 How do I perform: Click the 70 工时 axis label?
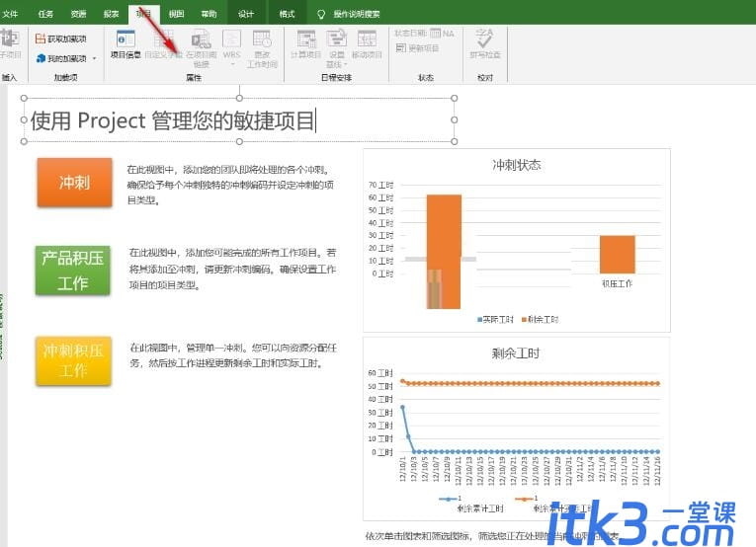pyautogui.click(x=380, y=185)
